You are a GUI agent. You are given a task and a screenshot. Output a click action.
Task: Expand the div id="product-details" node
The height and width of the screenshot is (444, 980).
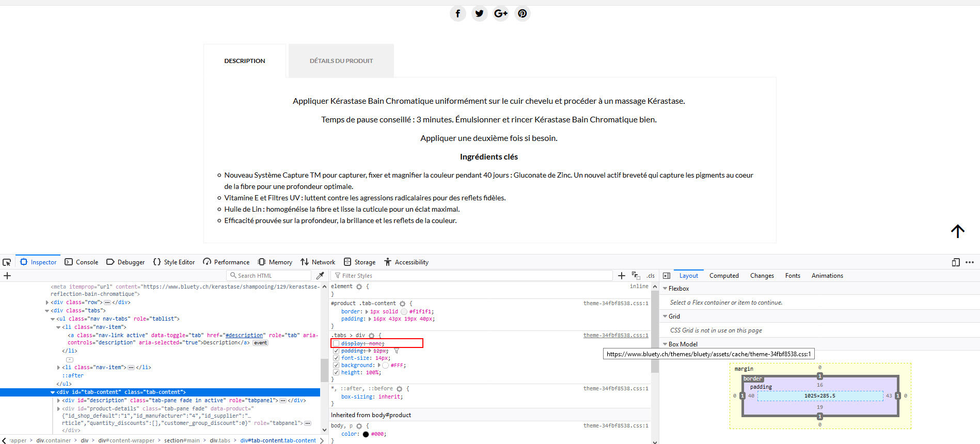click(58, 409)
